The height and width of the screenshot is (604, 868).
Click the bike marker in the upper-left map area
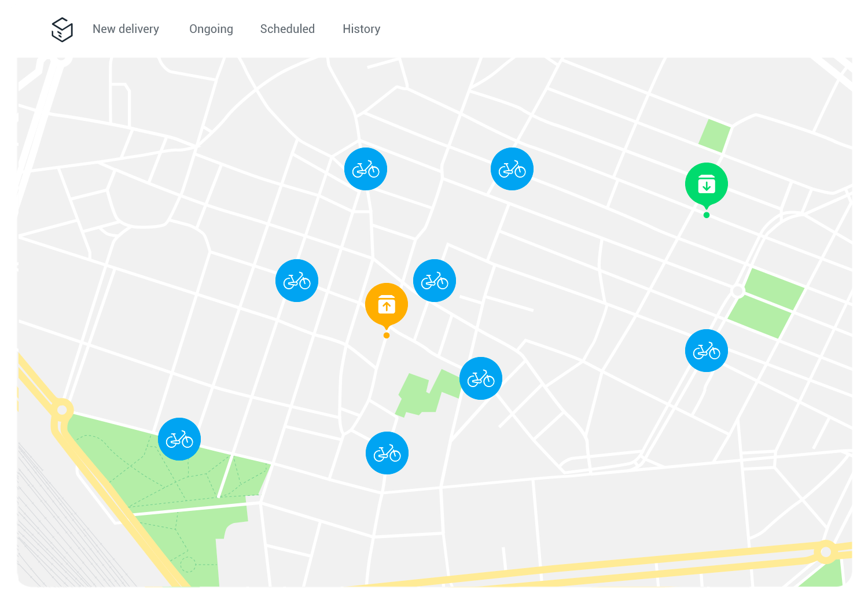coord(366,169)
